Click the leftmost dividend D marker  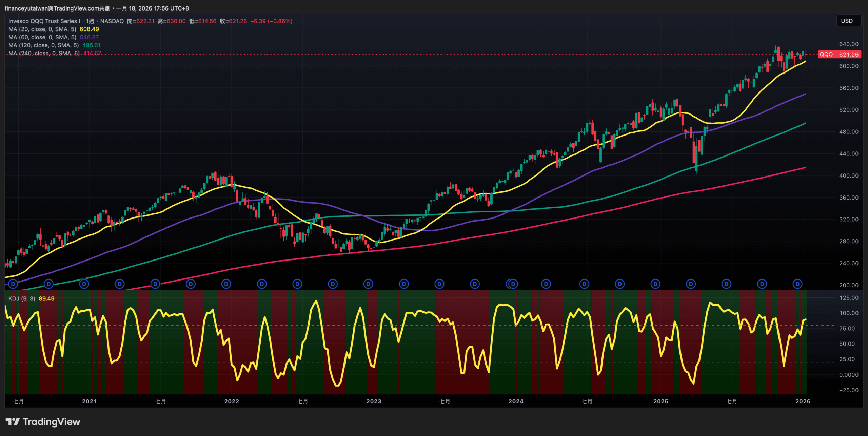(x=13, y=284)
